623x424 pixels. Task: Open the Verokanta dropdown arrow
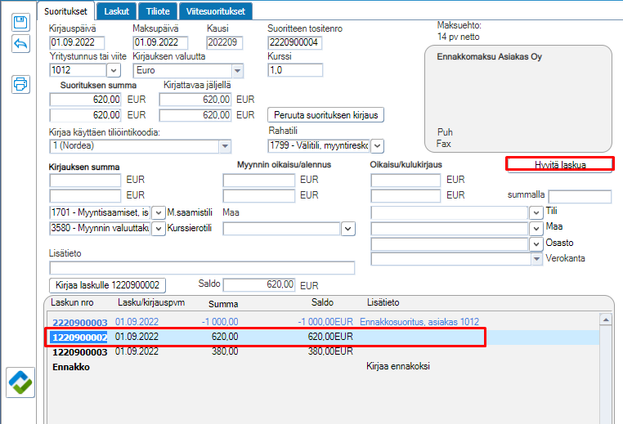click(536, 259)
